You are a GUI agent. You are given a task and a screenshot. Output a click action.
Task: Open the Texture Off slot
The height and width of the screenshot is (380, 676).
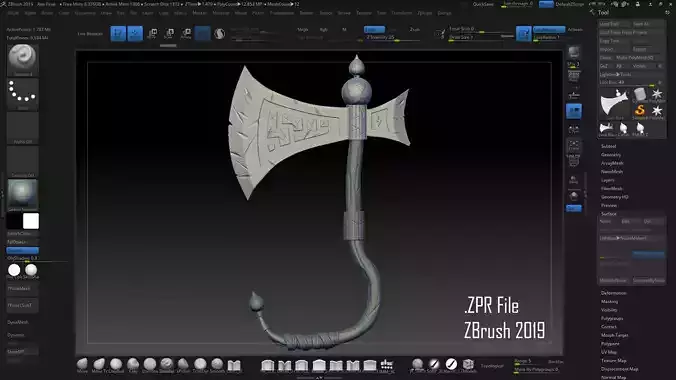[x=23, y=162]
